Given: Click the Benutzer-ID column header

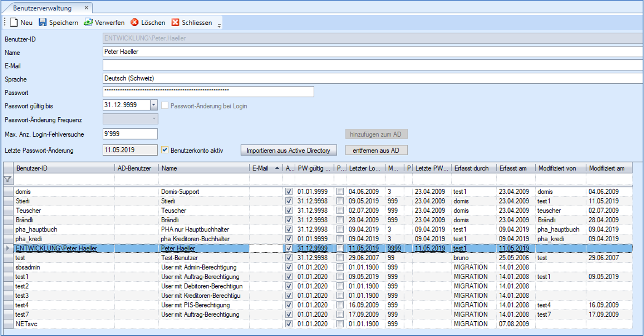Looking at the screenshot, I should [x=32, y=168].
